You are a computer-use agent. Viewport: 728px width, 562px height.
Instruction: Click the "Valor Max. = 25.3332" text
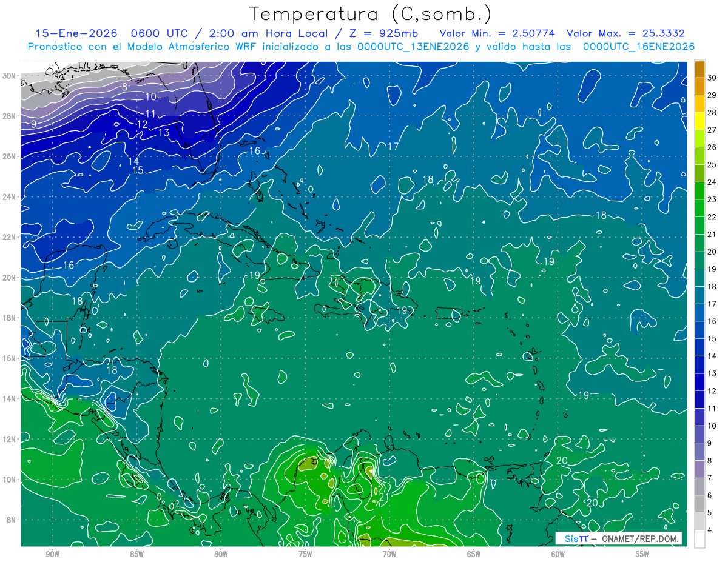tap(626, 33)
